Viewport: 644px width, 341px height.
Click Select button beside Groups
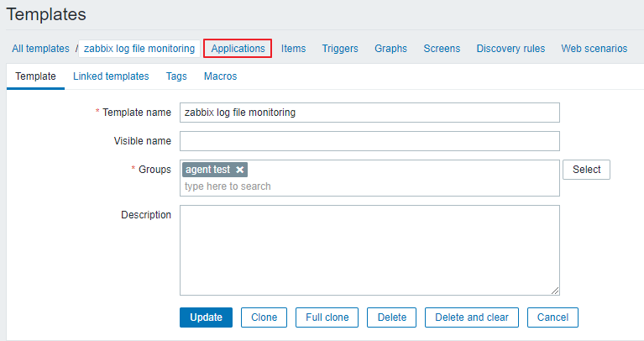coord(586,170)
